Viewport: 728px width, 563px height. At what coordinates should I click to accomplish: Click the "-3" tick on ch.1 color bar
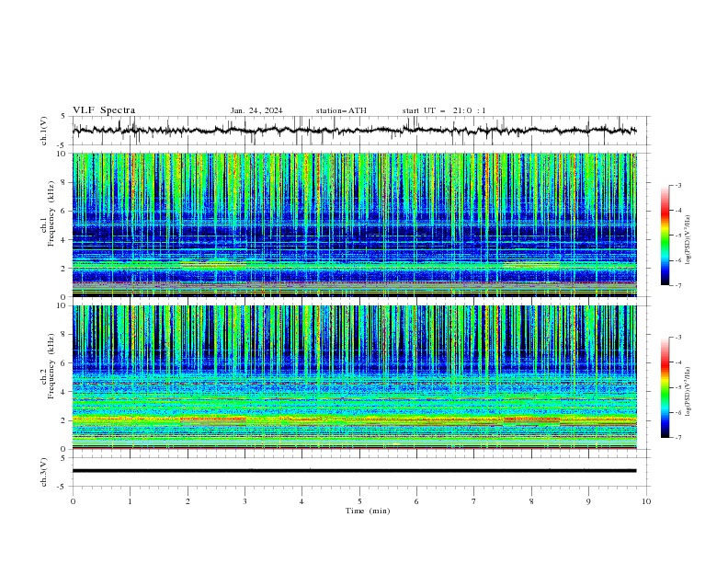(x=677, y=185)
